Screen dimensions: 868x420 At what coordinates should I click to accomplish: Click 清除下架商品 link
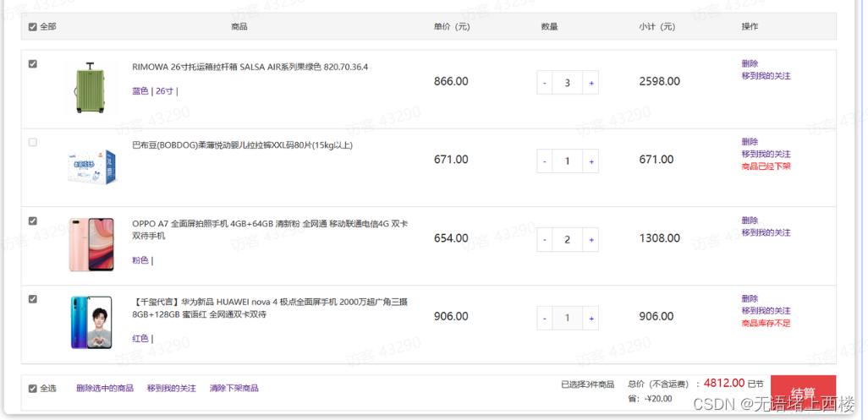234,388
